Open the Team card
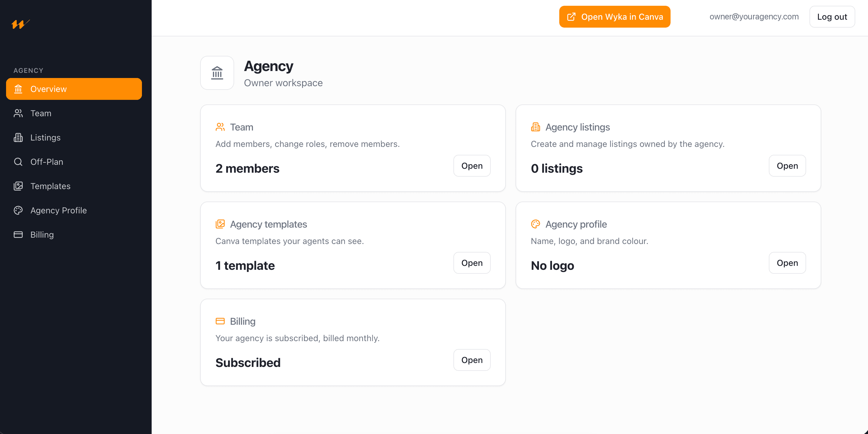Image resolution: width=868 pixels, height=434 pixels. click(x=472, y=166)
